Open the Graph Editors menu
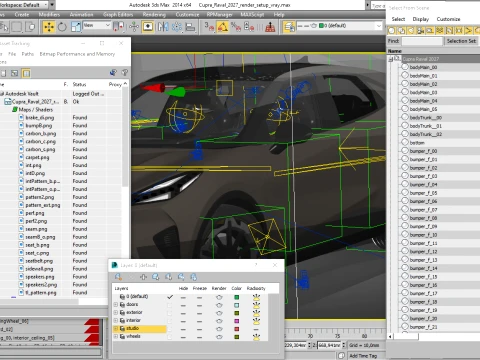The image size is (480, 360). (x=118, y=15)
